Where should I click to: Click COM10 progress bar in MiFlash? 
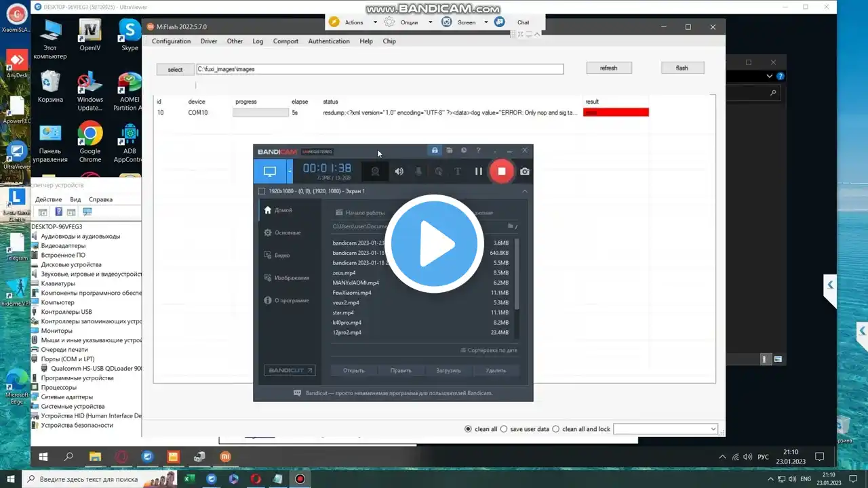[x=260, y=113]
